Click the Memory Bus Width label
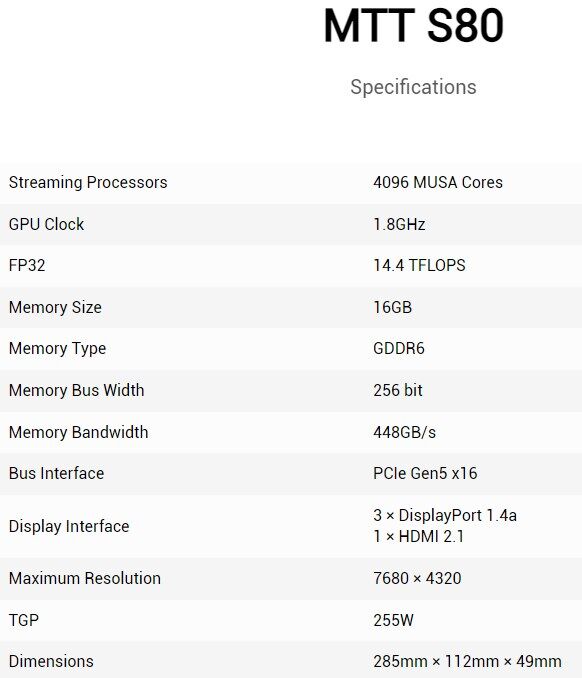Image resolution: width=582 pixels, height=678 pixels. pos(76,390)
